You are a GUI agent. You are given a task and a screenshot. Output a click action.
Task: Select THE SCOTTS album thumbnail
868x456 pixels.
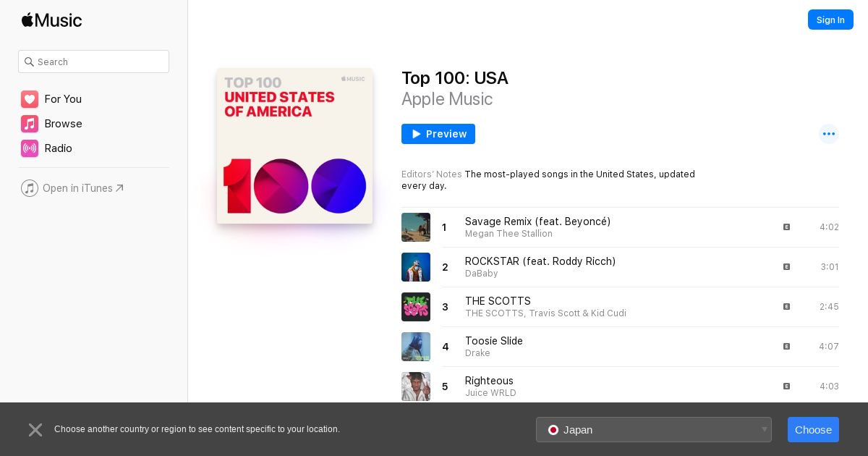coord(416,307)
